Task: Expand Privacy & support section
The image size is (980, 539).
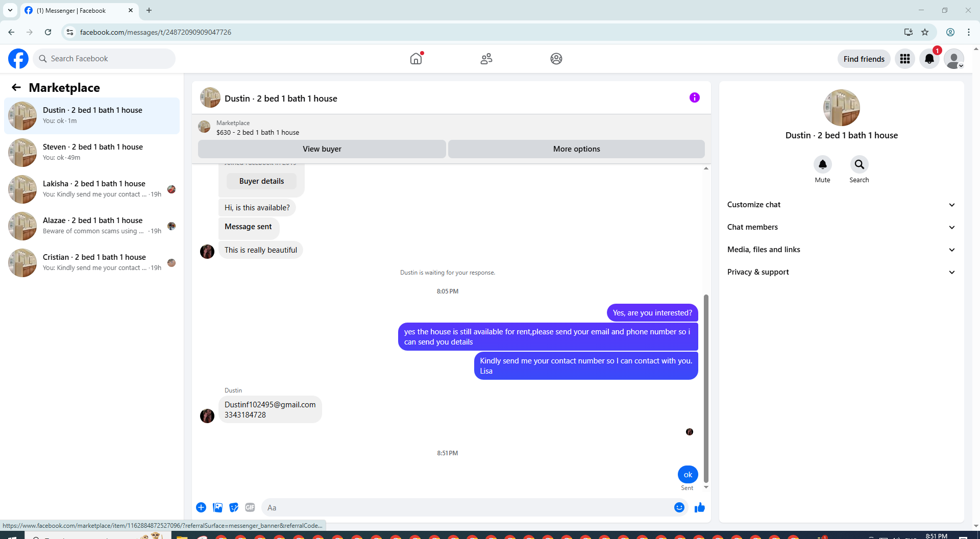Action: pos(841,272)
